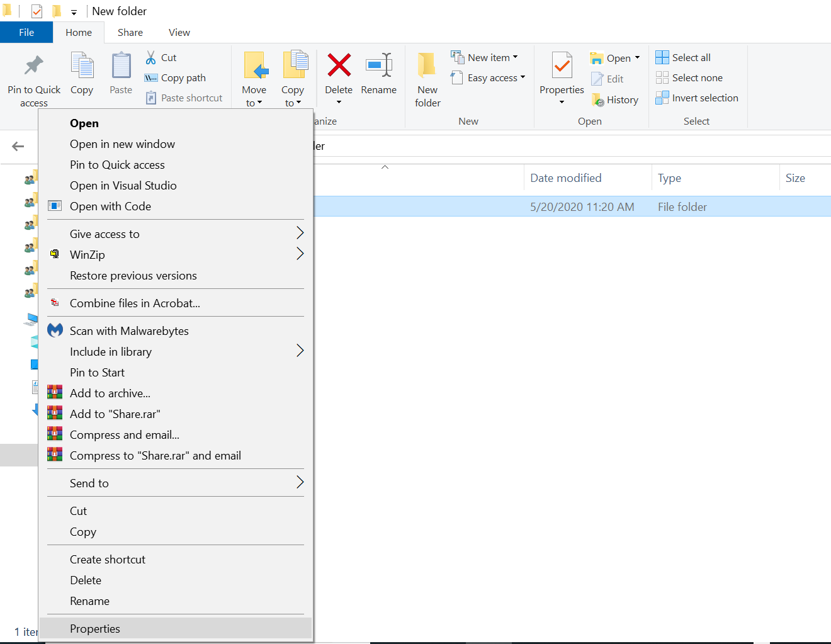The image size is (831, 644).
Task: Click the Back navigation arrow
Action: 18,147
